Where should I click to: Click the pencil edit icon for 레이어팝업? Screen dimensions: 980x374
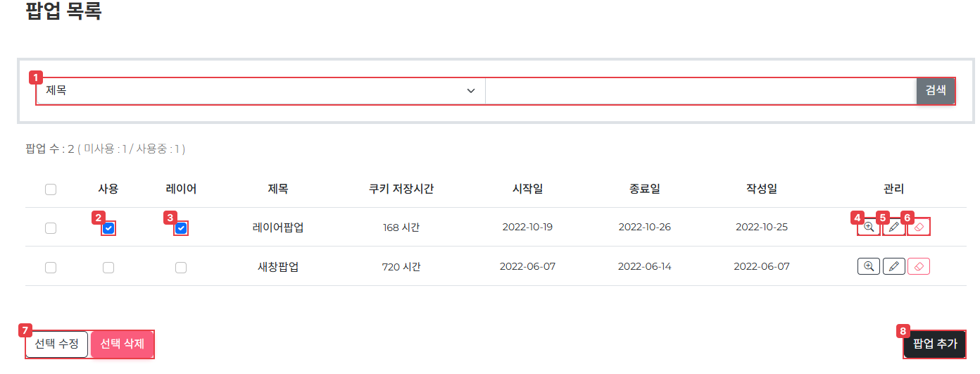point(894,227)
